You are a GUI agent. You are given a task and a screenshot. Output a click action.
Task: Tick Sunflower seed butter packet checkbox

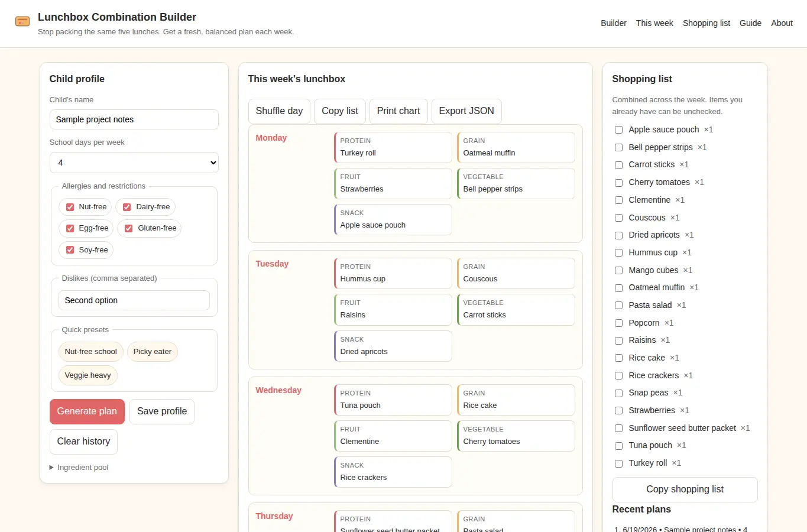(618, 428)
